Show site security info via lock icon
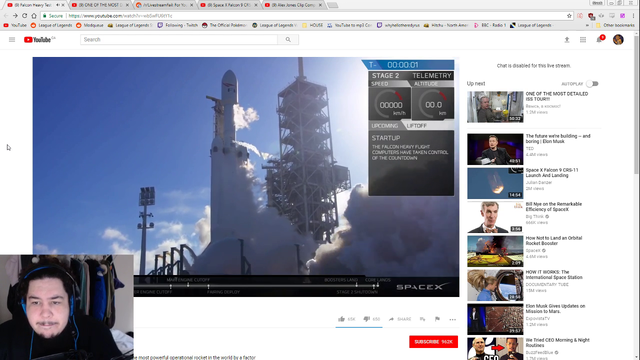640x360 pixels. coord(45,16)
